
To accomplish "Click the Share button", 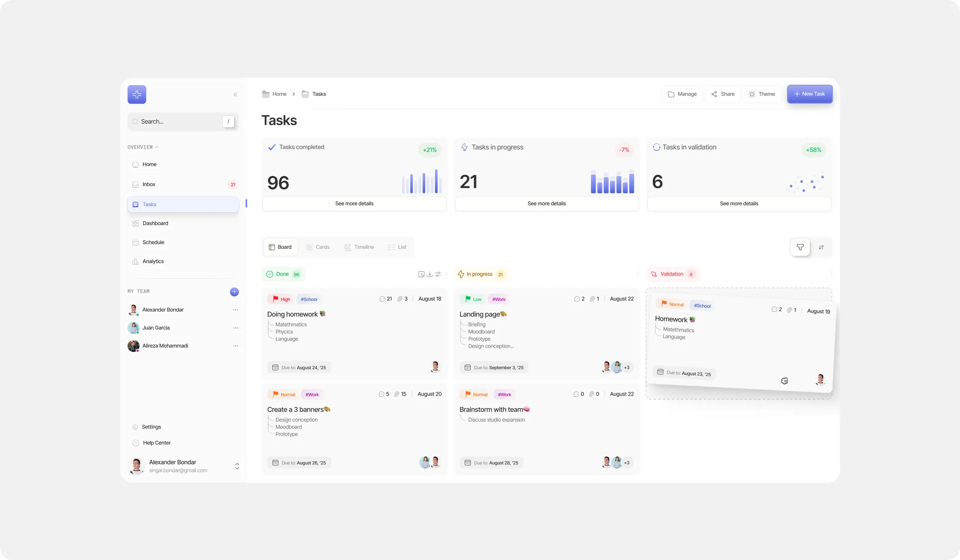I will (723, 94).
